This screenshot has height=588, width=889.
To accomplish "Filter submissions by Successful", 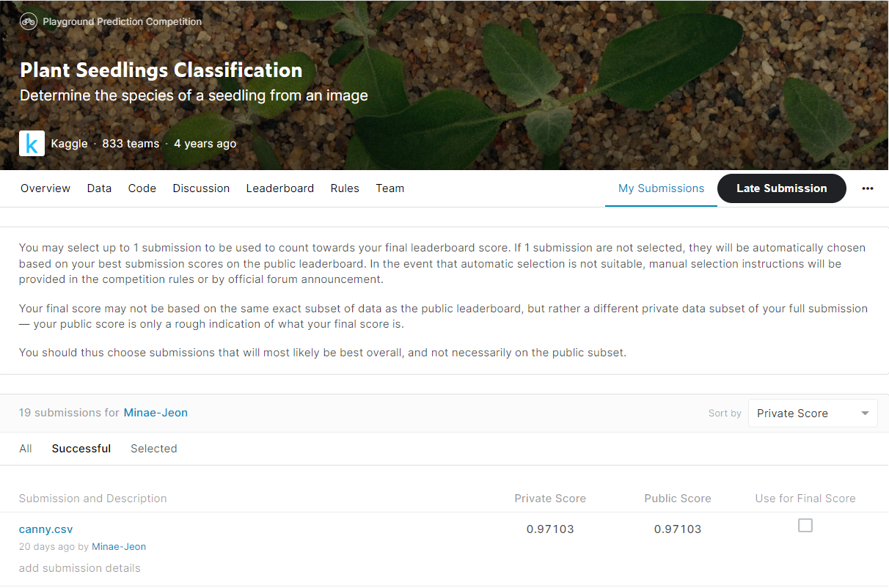I will pos(81,448).
